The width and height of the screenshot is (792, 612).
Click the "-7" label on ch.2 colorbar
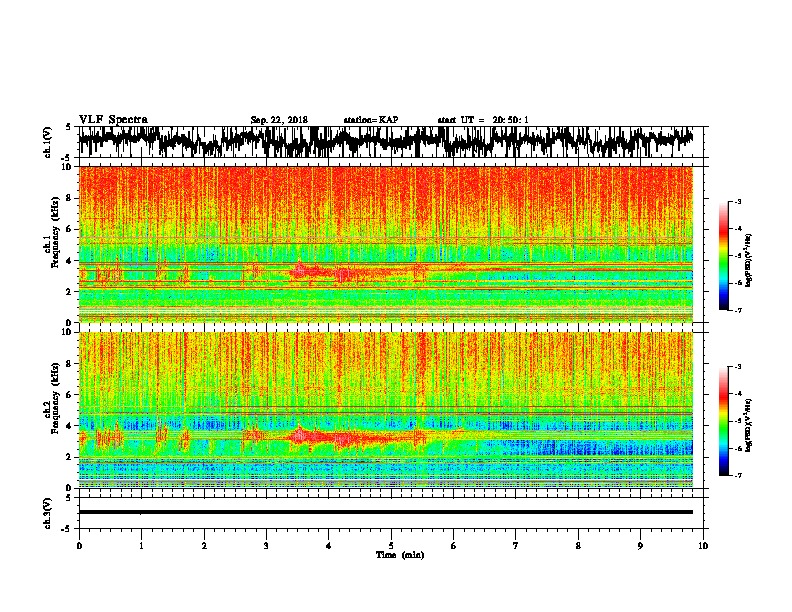737,476
